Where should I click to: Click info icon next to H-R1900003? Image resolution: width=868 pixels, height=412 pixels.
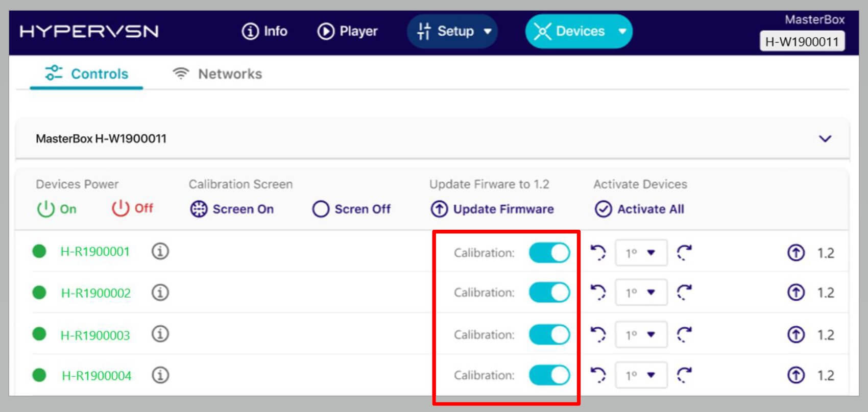(x=160, y=334)
